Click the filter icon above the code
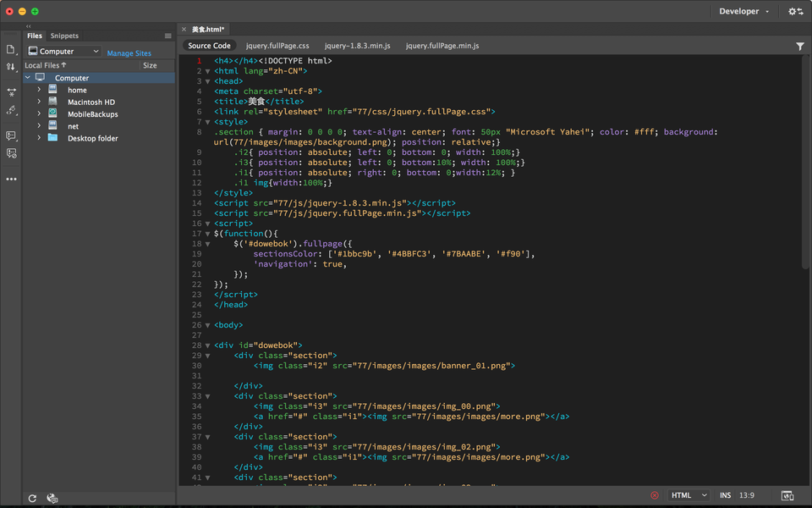The width and height of the screenshot is (812, 508). coord(799,46)
